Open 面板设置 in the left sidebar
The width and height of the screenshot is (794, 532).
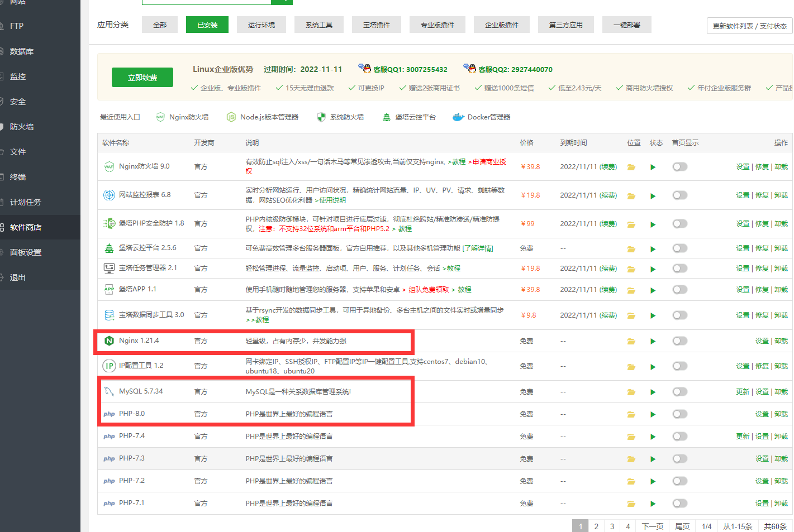(25, 252)
